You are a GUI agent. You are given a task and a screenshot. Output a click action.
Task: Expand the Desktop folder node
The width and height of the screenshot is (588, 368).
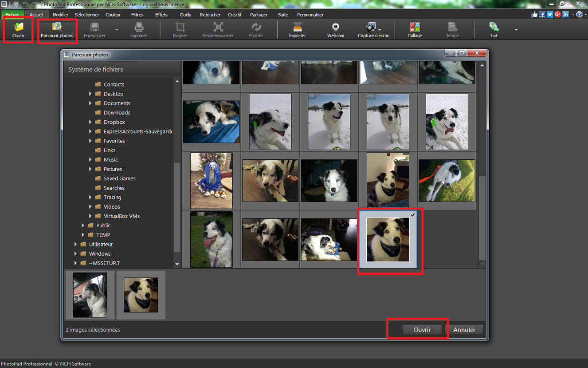(x=90, y=94)
